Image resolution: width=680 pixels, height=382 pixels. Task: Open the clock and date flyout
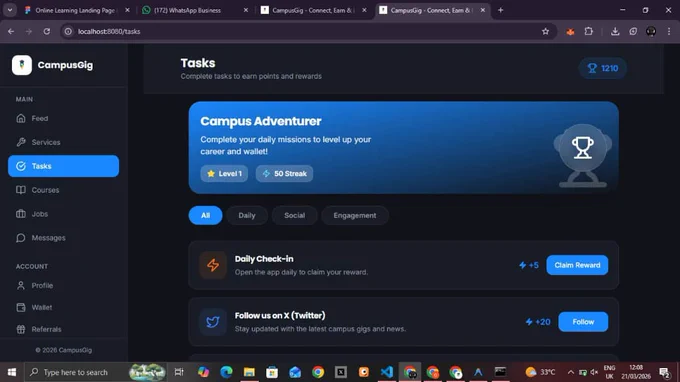(x=635, y=372)
